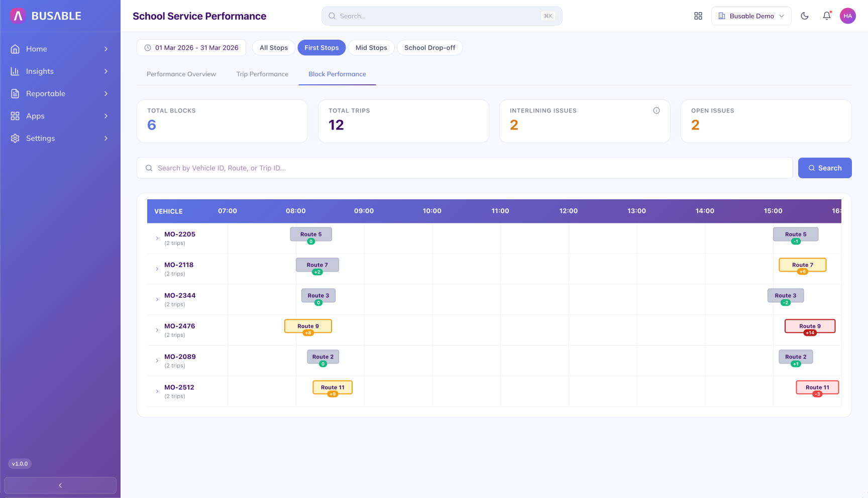Switch to Performance Overview tab

coord(181,74)
